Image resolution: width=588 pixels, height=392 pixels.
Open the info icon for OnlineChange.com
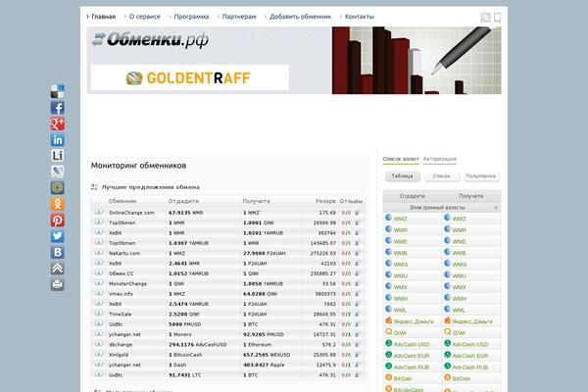pos(99,212)
